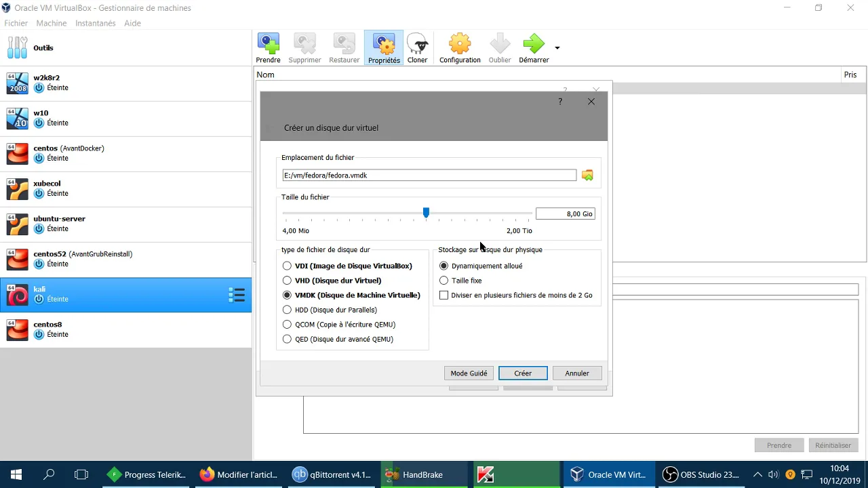
Task: Switch to OBS Studio on taskbar
Action: [x=701, y=474]
